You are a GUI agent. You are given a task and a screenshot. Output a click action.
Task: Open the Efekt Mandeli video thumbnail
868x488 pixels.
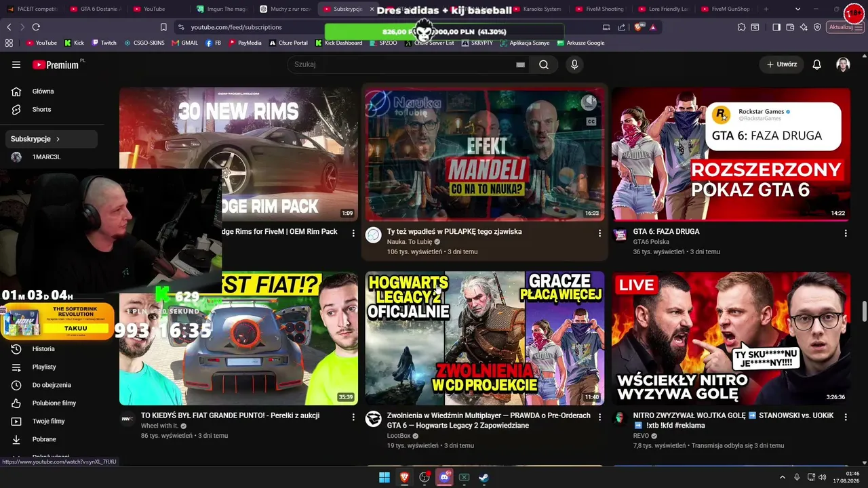pyautogui.click(x=484, y=153)
